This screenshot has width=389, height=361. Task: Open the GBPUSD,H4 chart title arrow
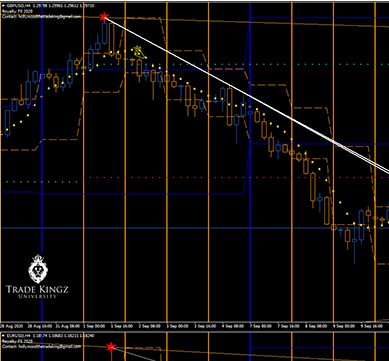[x=3, y=6]
